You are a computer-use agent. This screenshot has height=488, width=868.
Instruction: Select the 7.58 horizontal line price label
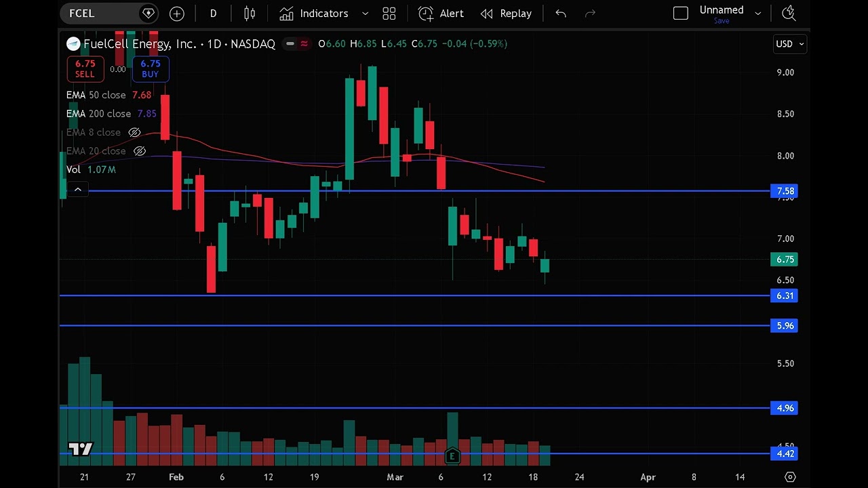click(x=785, y=191)
